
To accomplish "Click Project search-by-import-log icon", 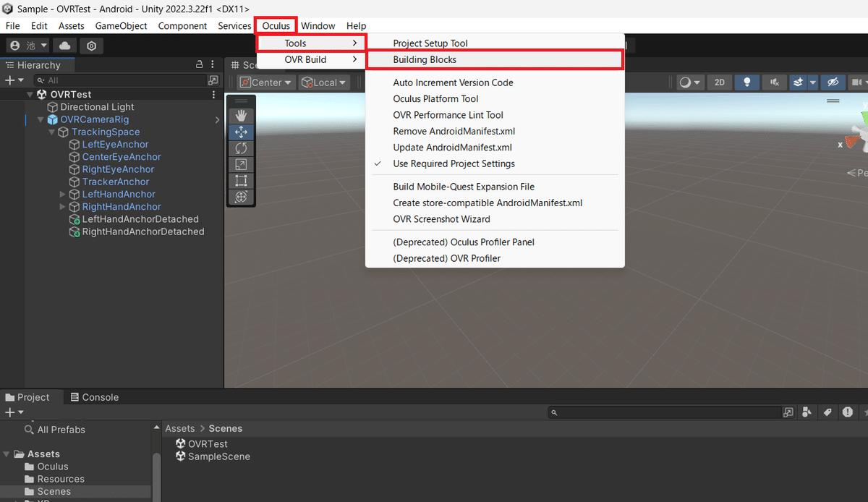I will (x=847, y=412).
